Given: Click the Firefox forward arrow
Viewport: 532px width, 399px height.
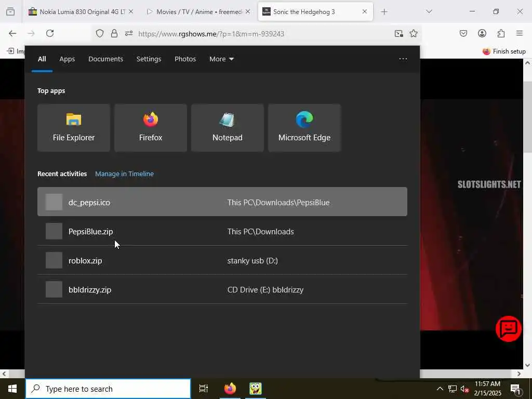Looking at the screenshot, I should [31, 33].
